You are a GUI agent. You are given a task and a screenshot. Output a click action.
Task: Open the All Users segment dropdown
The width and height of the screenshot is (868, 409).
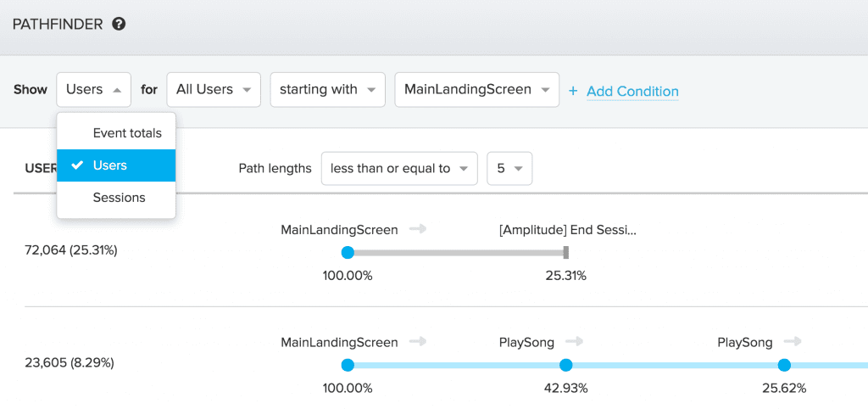click(x=213, y=89)
